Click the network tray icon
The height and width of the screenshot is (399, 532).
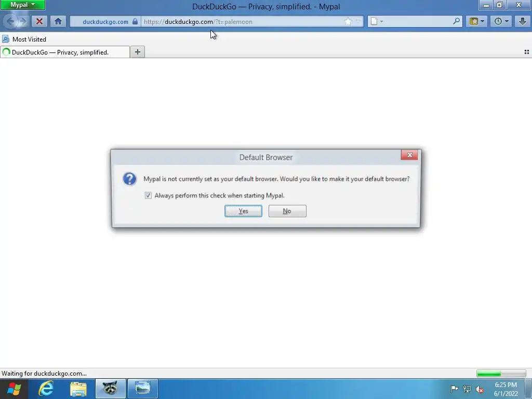point(467,389)
